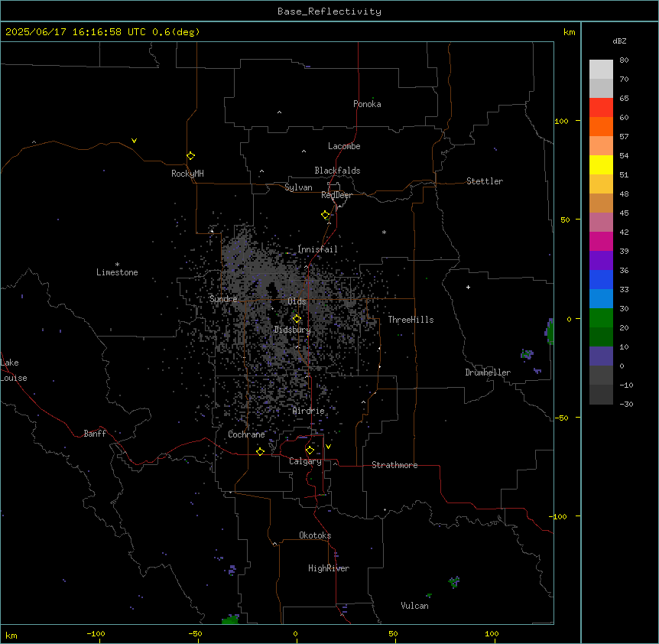Viewport: 659px width, 644px height.
Task: Click the asterisk marker east of Innisfail
Action: tap(384, 233)
